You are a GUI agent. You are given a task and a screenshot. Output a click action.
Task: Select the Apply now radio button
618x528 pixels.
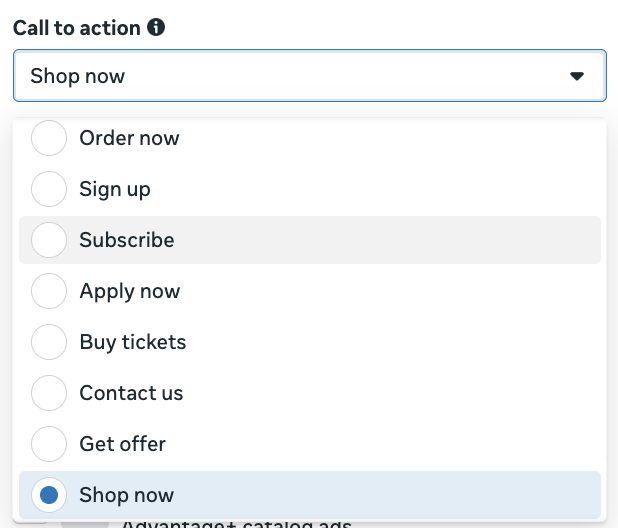(49, 291)
